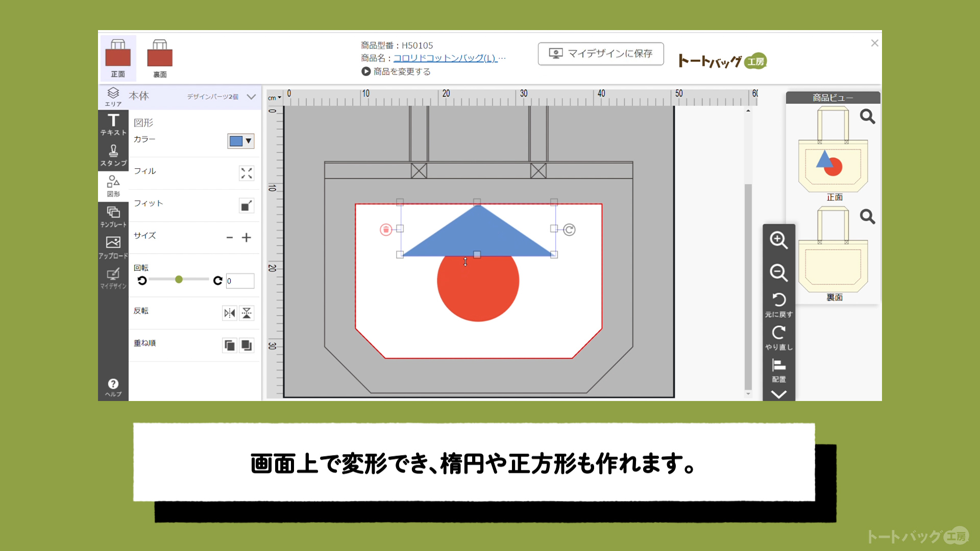Open the 配置 alignment tool
This screenshot has width=980, height=551.
(x=779, y=370)
